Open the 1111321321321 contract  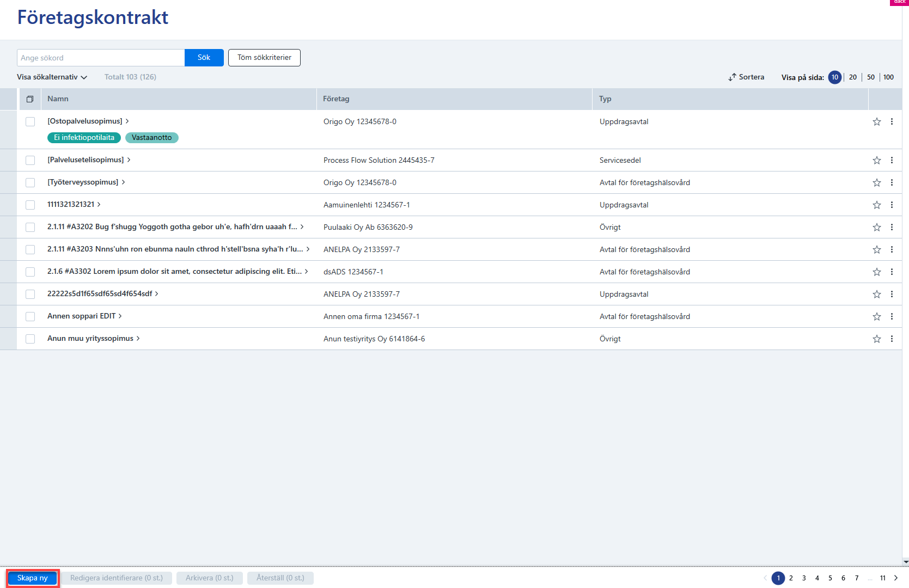[x=74, y=205]
